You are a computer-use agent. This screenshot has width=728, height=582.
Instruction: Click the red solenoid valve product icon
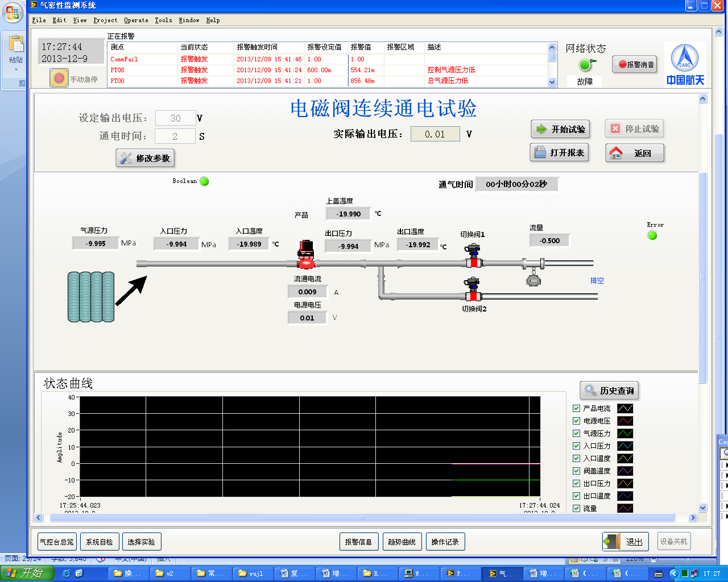(306, 255)
